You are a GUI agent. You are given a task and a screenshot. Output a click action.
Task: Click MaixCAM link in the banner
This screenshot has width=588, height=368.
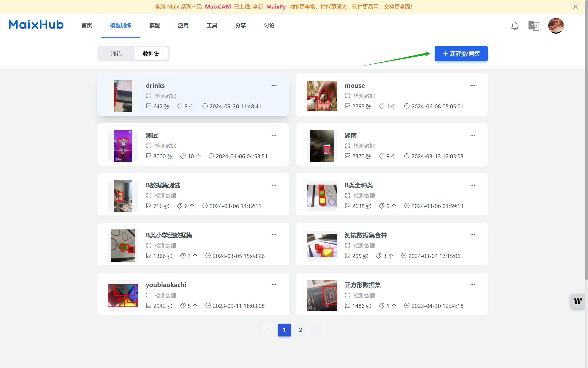(x=218, y=7)
